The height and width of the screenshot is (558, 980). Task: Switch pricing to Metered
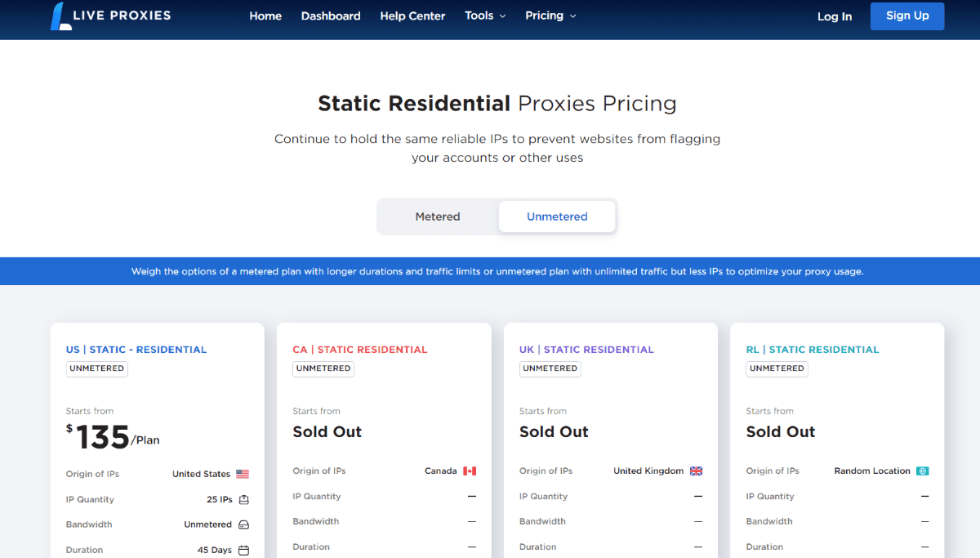(x=438, y=217)
